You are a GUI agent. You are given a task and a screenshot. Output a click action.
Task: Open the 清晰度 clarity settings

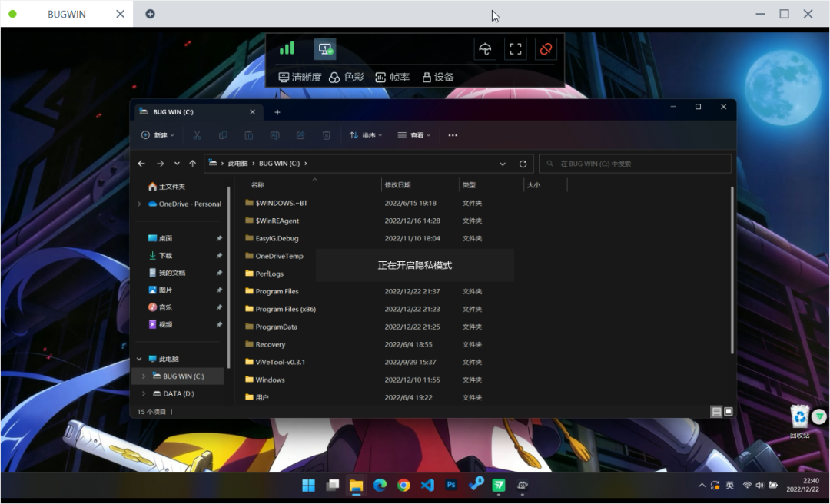[300, 77]
